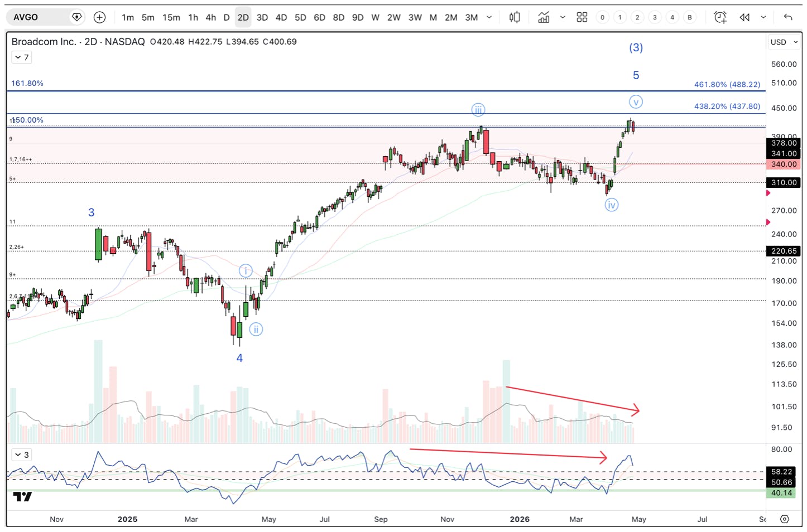Open the Indicators chart icon

point(544,17)
